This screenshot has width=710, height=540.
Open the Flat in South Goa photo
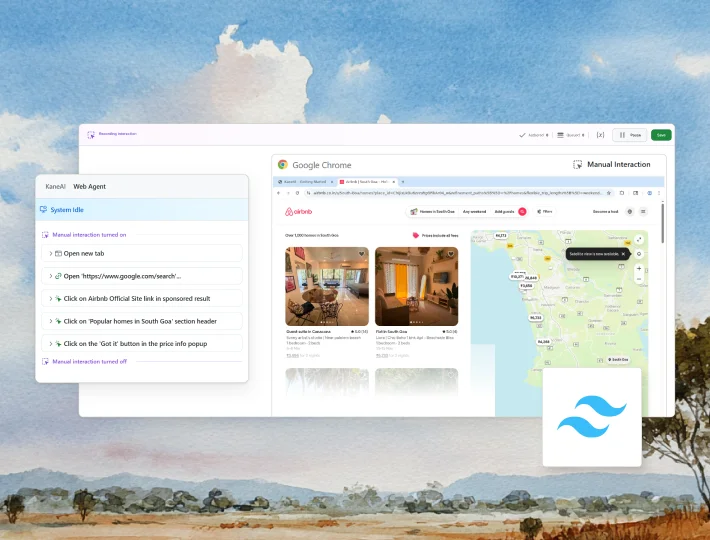[417, 286]
